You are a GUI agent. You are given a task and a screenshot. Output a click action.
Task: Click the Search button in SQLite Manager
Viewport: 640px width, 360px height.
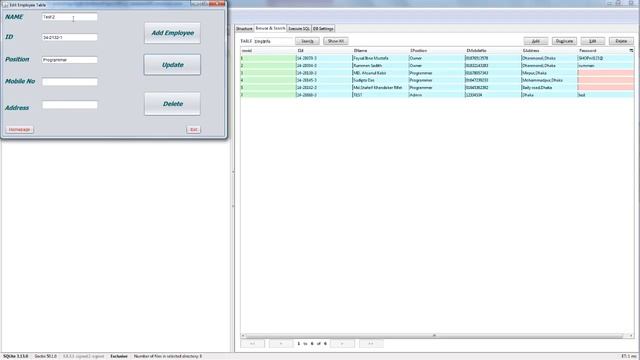(307, 41)
